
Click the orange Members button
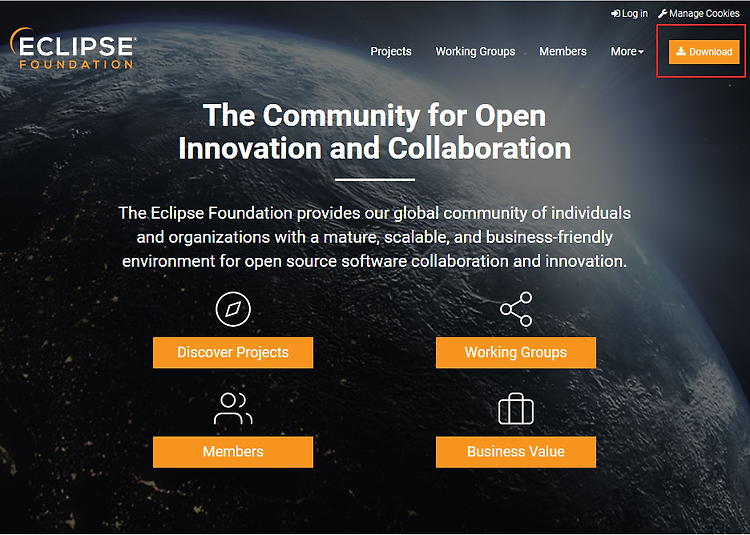click(x=233, y=452)
